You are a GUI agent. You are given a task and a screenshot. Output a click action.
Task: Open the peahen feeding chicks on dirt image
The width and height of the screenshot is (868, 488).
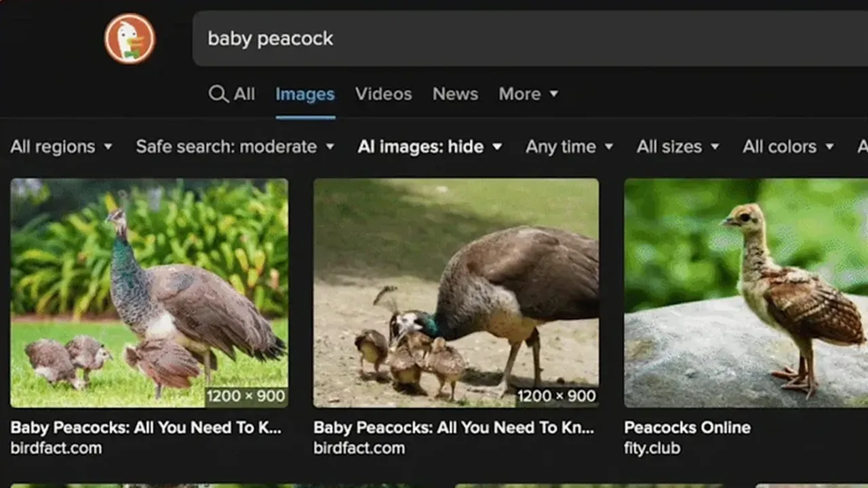pos(456,293)
